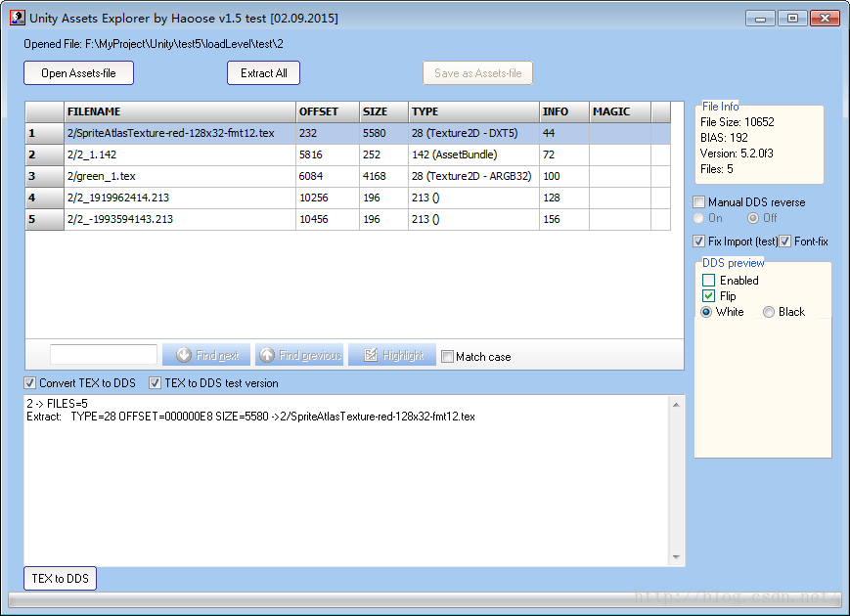Click the Find previous arrow button
Screen dimensions: 850x616
click(299, 355)
